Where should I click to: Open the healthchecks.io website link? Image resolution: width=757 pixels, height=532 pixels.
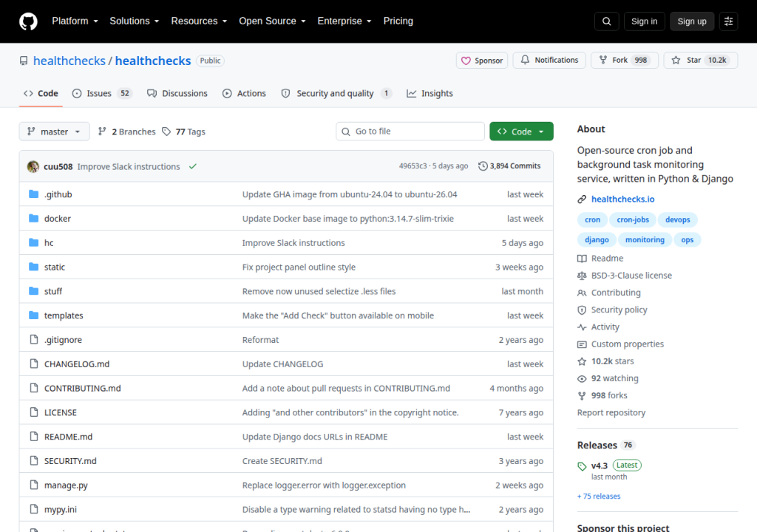pyautogui.click(x=622, y=199)
